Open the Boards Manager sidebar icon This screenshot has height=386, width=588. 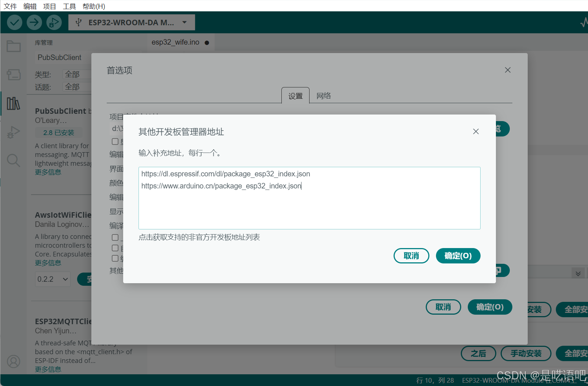point(14,75)
